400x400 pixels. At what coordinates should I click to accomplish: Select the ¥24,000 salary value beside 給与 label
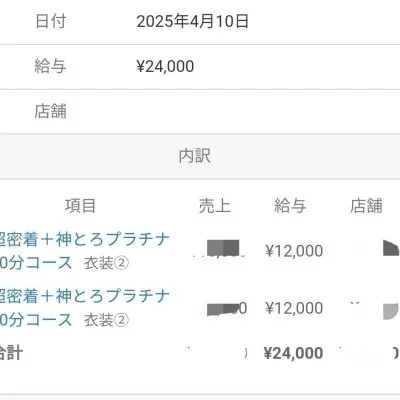(165, 66)
